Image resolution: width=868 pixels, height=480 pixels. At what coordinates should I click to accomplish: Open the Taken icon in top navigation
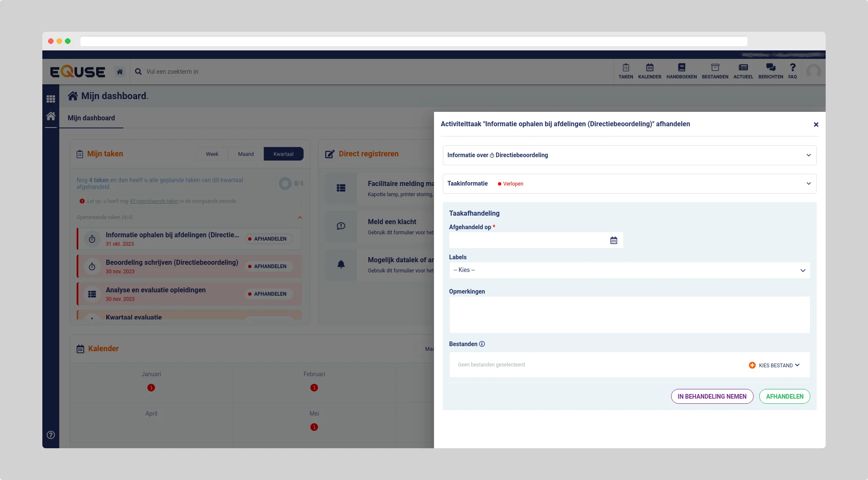click(x=625, y=71)
